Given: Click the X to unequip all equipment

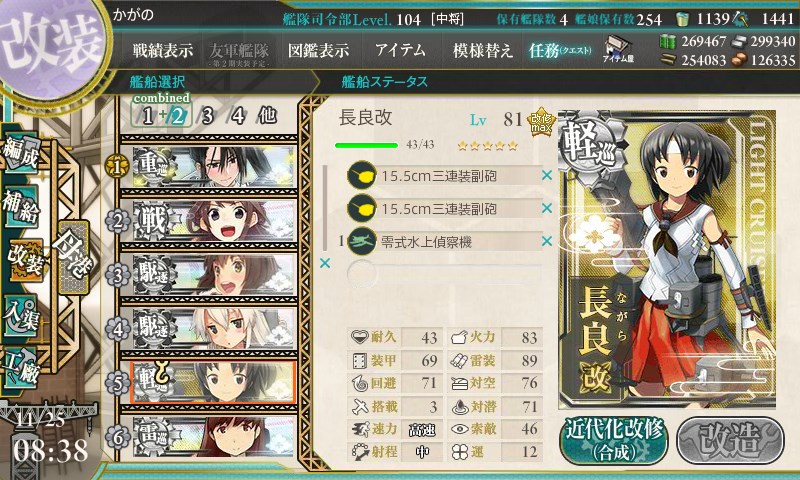Looking at the screenshot, I should click(324, 263).
